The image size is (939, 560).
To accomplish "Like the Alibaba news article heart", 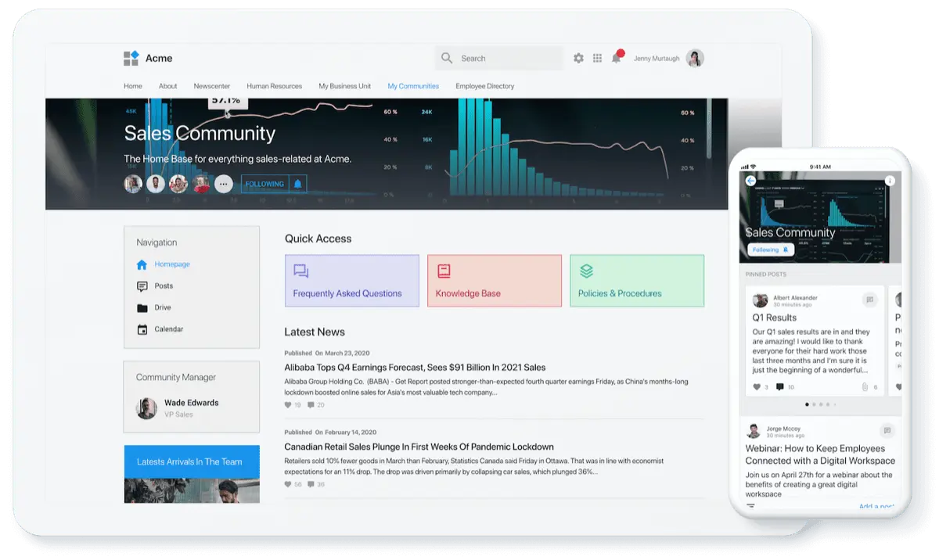I will [288, 405].
